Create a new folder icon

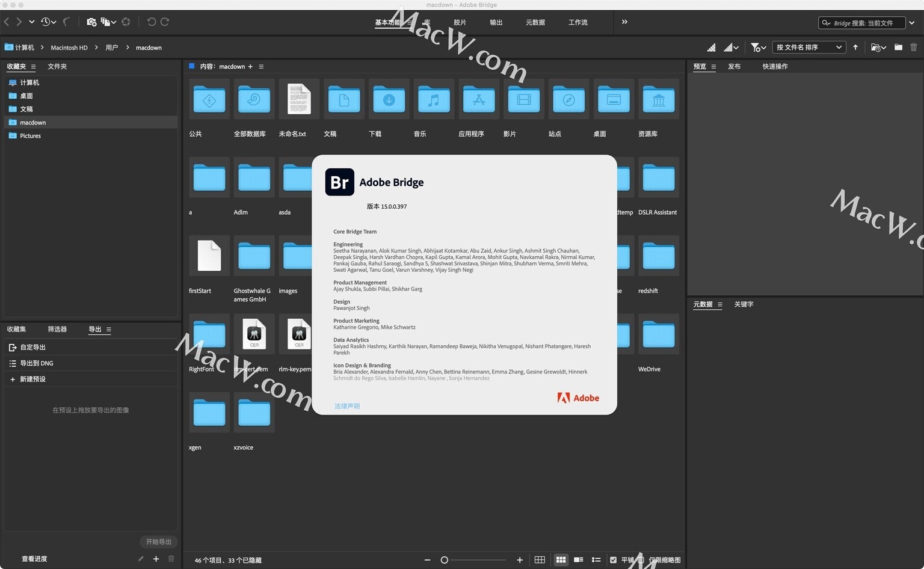point(898,47)
